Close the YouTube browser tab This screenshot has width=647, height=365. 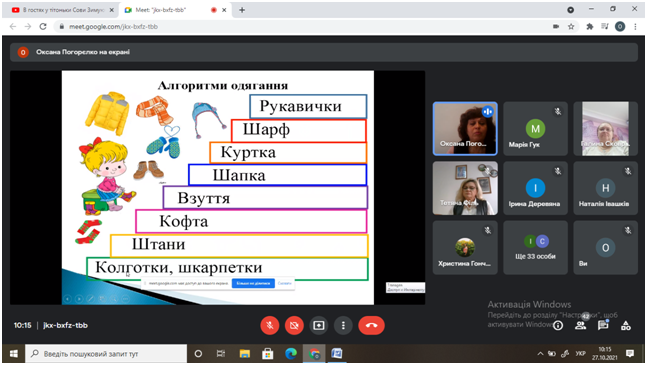point(111,10)
